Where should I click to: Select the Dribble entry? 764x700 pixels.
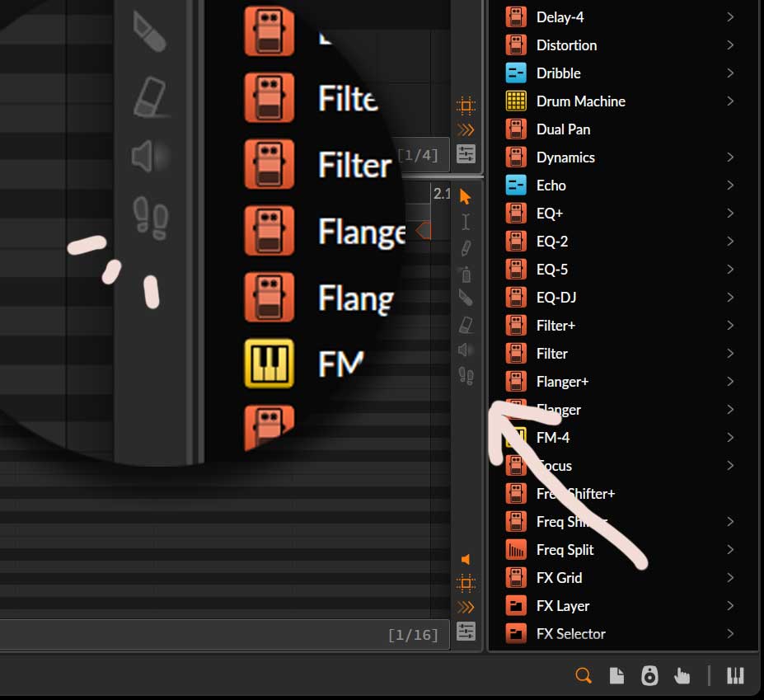pyautogui.click(x=623, y=73)
